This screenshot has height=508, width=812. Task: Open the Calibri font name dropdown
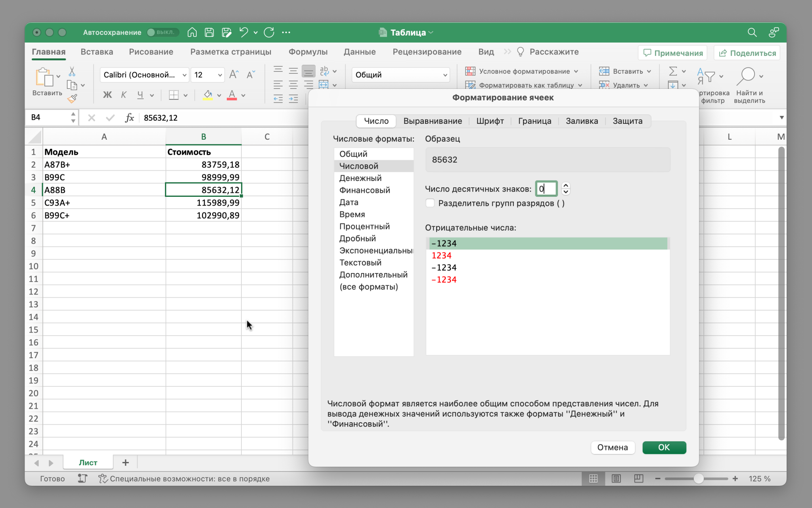pyautogui.click(x=184, y=75)
